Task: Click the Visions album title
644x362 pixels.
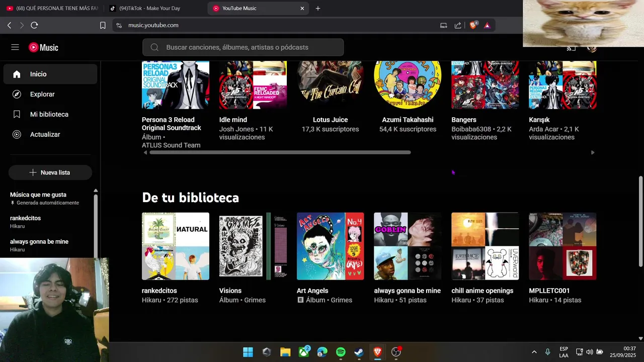Action: (x=230, y=291)
